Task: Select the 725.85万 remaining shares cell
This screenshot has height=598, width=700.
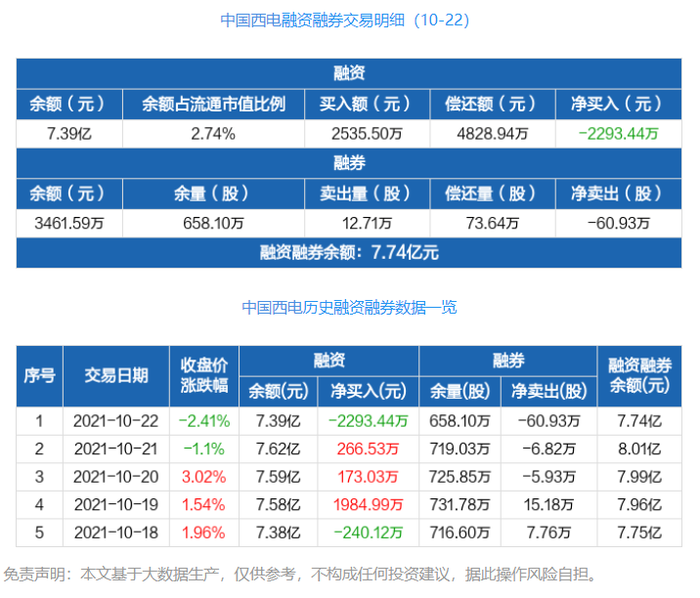Action: [x=459, y=477]
